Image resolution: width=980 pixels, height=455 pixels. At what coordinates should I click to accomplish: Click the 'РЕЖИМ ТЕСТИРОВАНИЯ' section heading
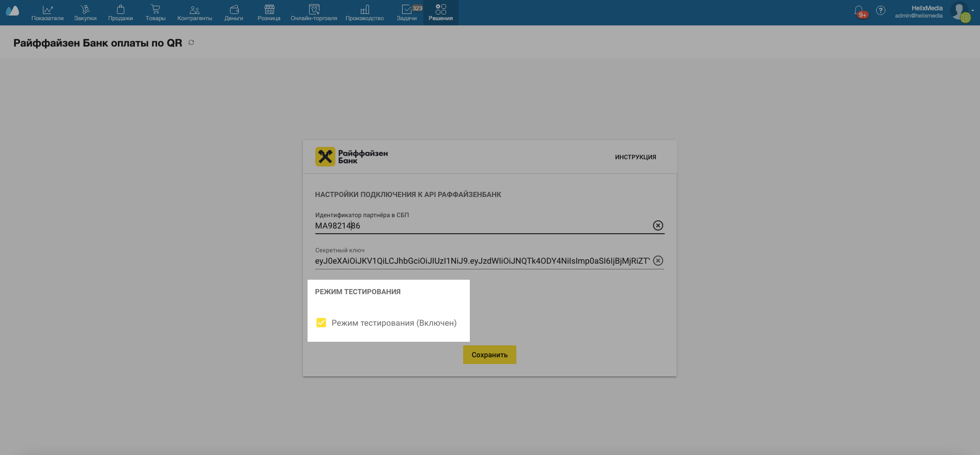click(358, 292)
